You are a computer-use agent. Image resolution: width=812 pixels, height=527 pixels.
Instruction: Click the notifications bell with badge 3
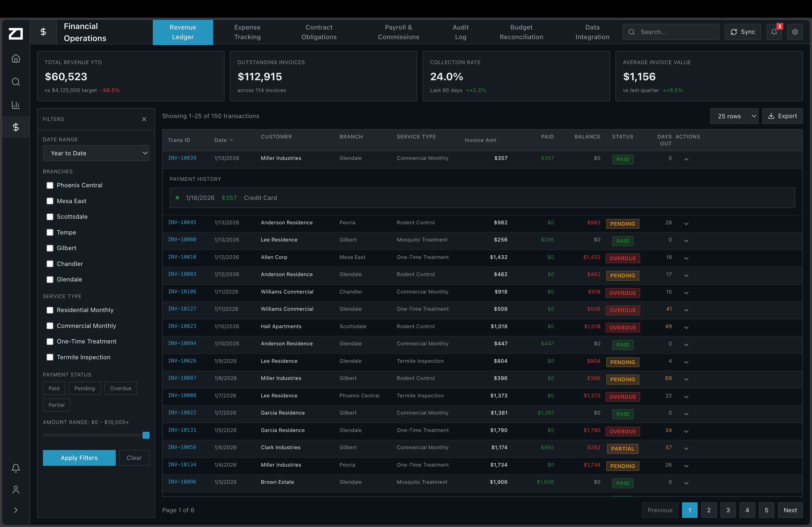[774, 32]
